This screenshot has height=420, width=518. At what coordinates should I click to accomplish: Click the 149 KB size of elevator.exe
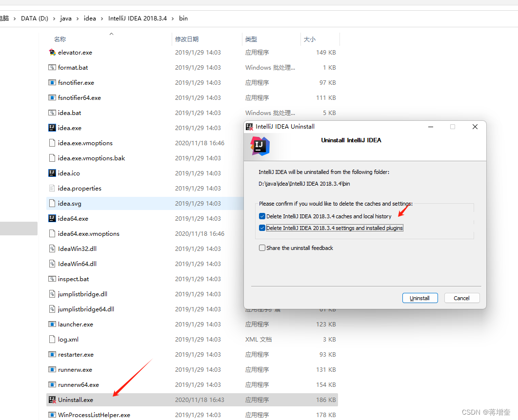click(x=326, y=53)
